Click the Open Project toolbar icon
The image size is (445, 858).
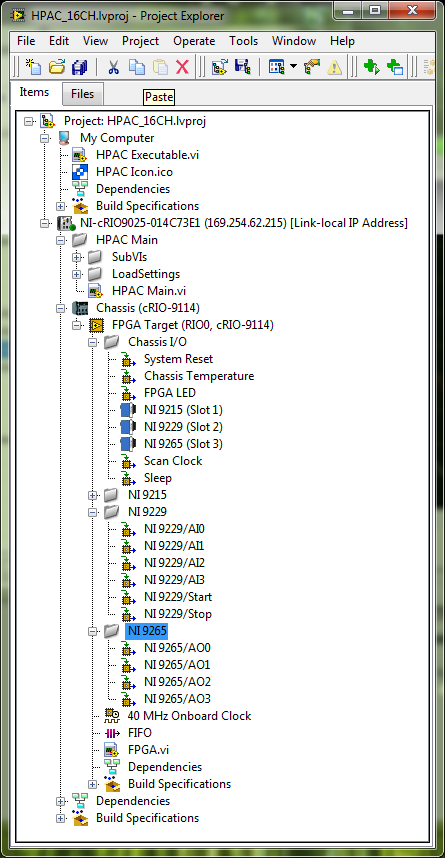56,68
